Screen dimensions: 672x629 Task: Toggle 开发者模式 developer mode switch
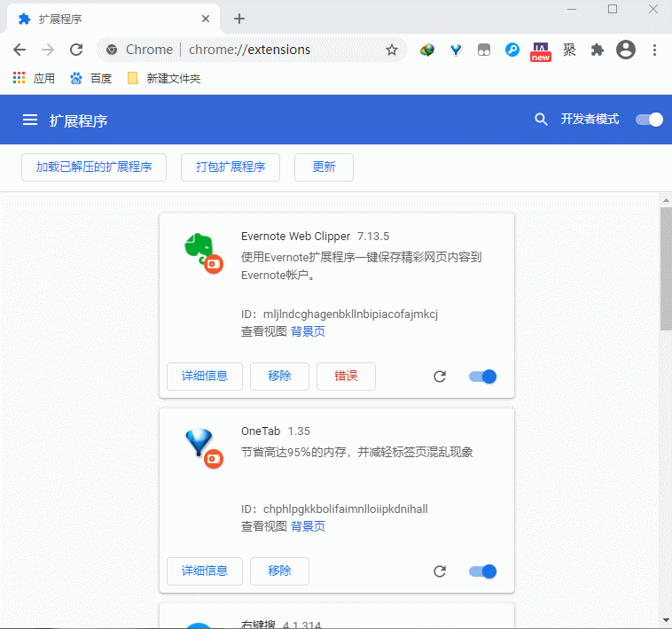pos(649,120)
